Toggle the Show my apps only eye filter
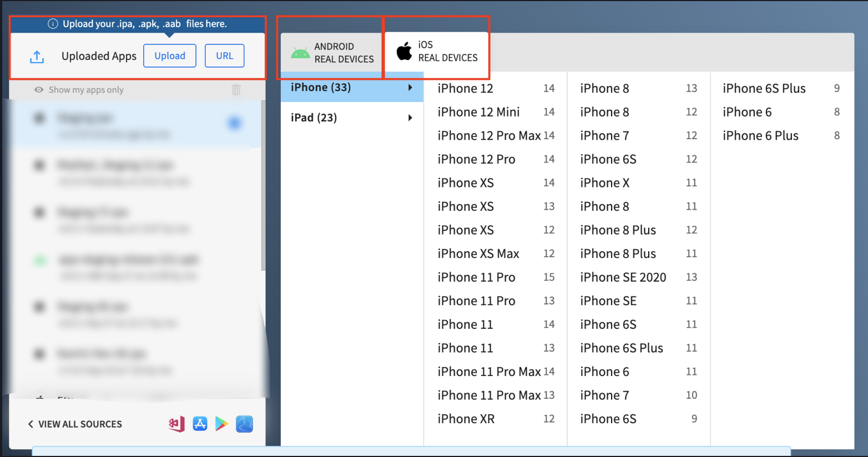Viewport: 868px width, 457px height. coord(38,89)
